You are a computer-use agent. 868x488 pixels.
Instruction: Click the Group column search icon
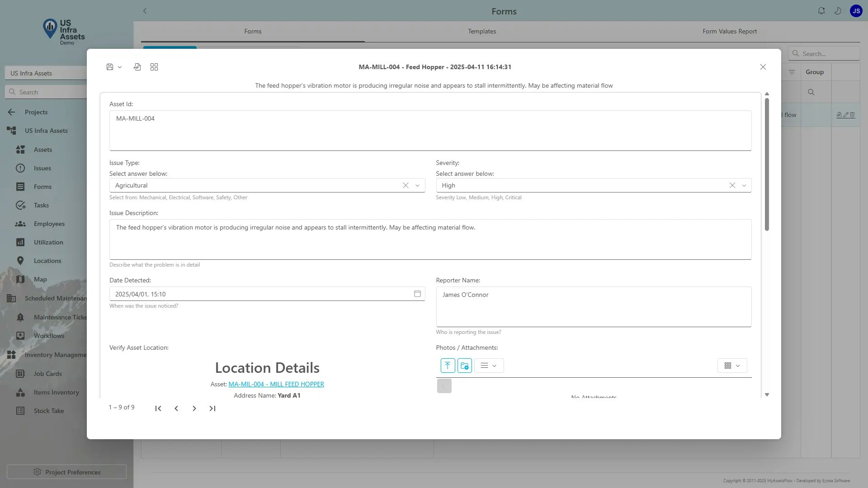coord(811,92)
